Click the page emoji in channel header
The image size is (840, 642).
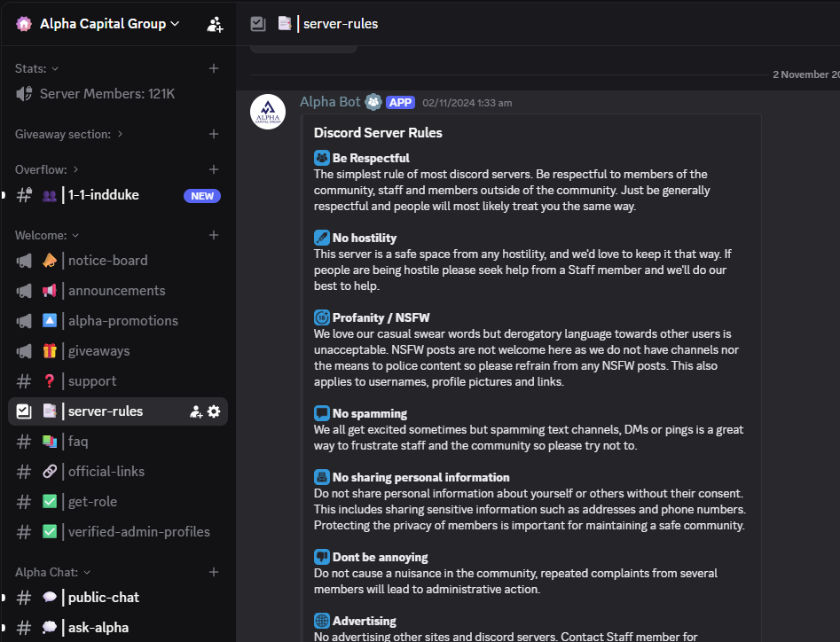pos(285,24)
